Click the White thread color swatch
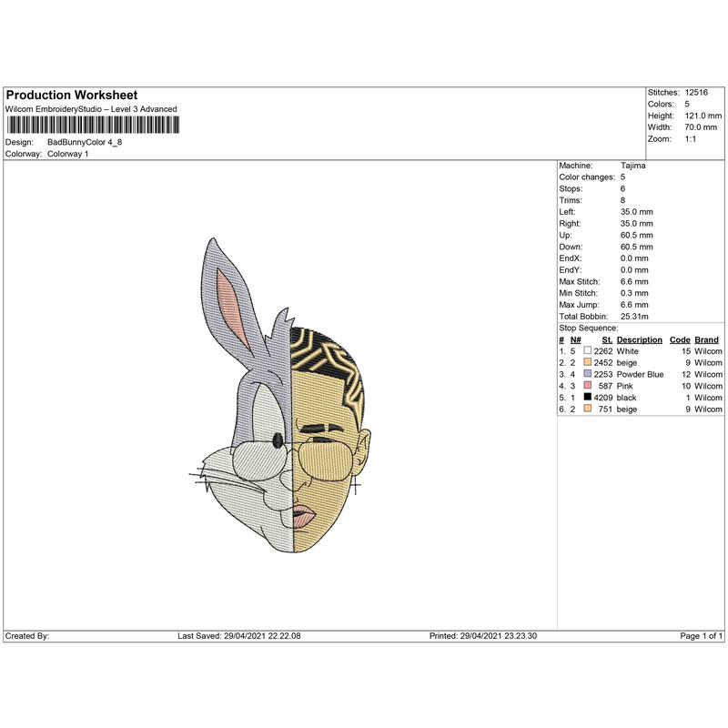 click(x=588, y=350)
